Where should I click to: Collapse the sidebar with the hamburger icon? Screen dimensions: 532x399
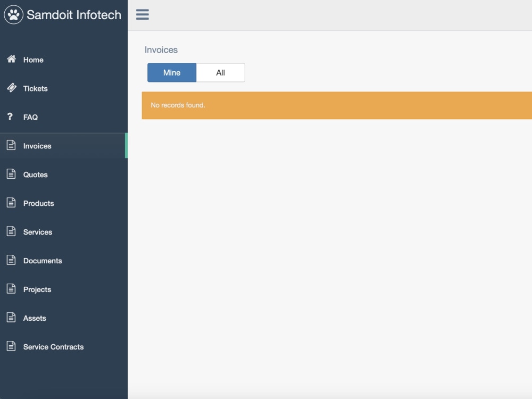(x=142, y=14)
